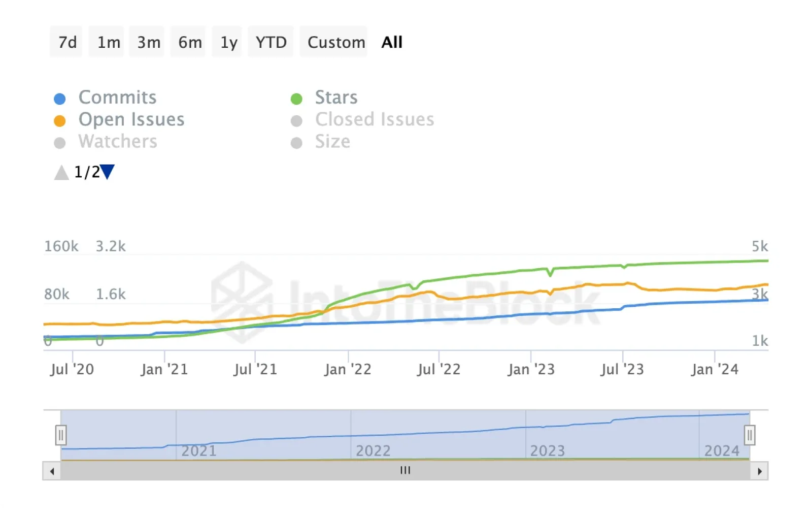The image size is (812, 518).
Task: Open the Custom date range picker
Action: click(x=335, y=42)
